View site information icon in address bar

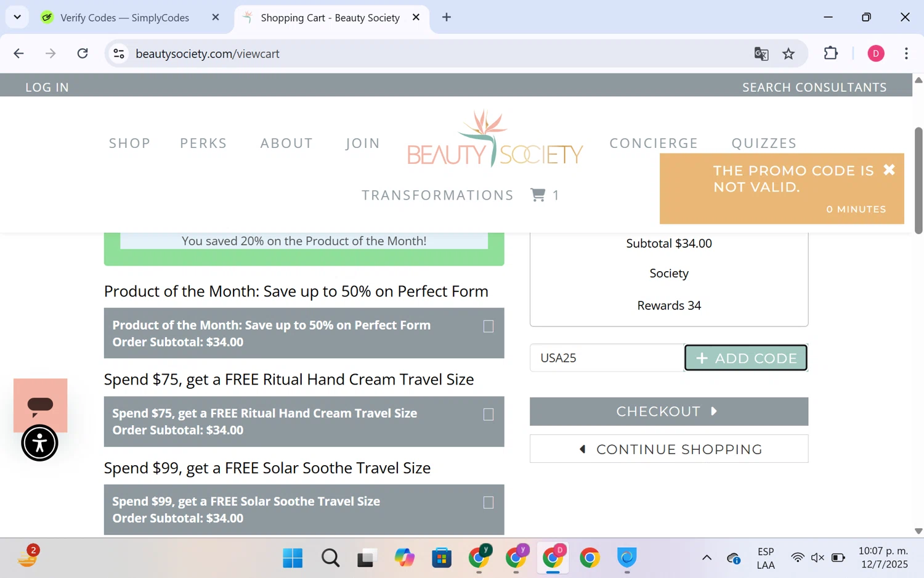(x=119, y=54)
